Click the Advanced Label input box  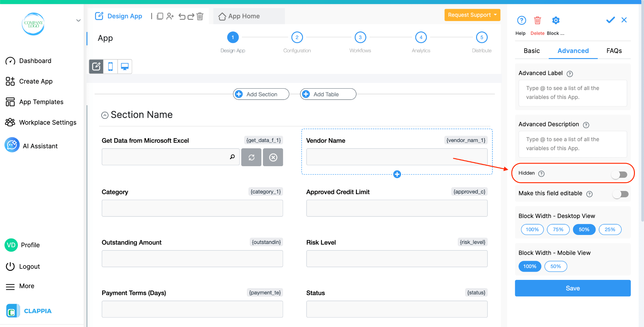pyautogui.click(x=573, y=93)
